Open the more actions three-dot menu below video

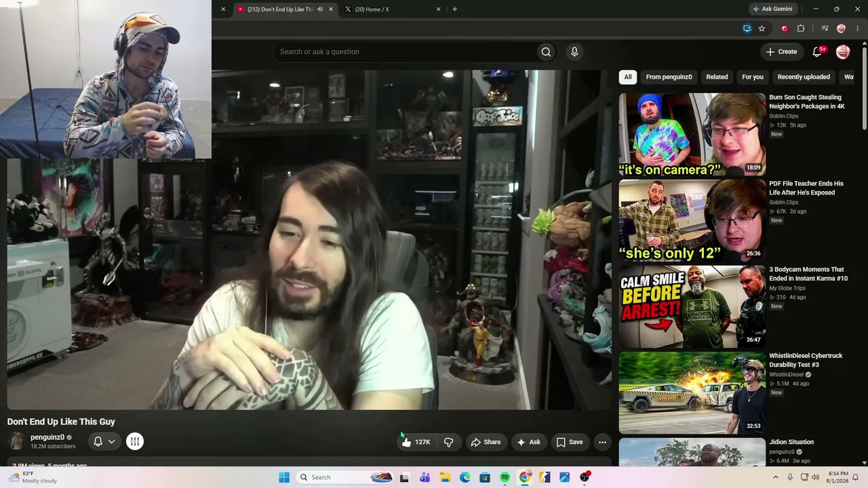click(602, 442)
